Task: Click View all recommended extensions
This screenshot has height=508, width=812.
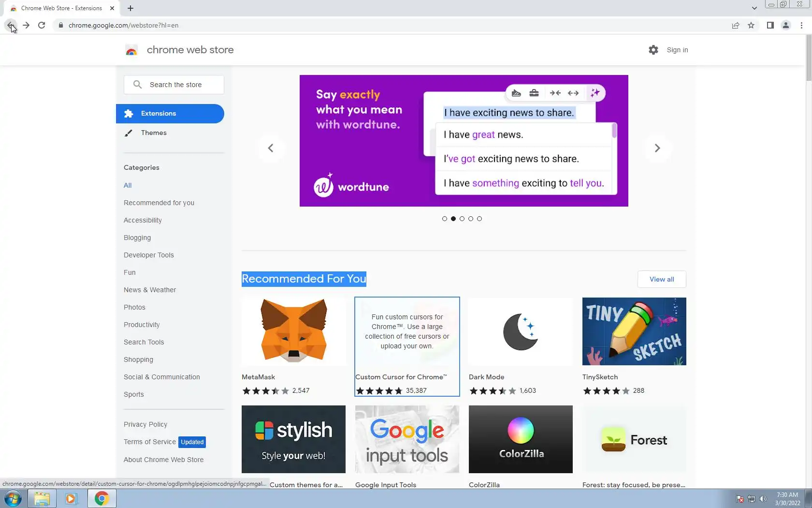Action: pos(662,279)
